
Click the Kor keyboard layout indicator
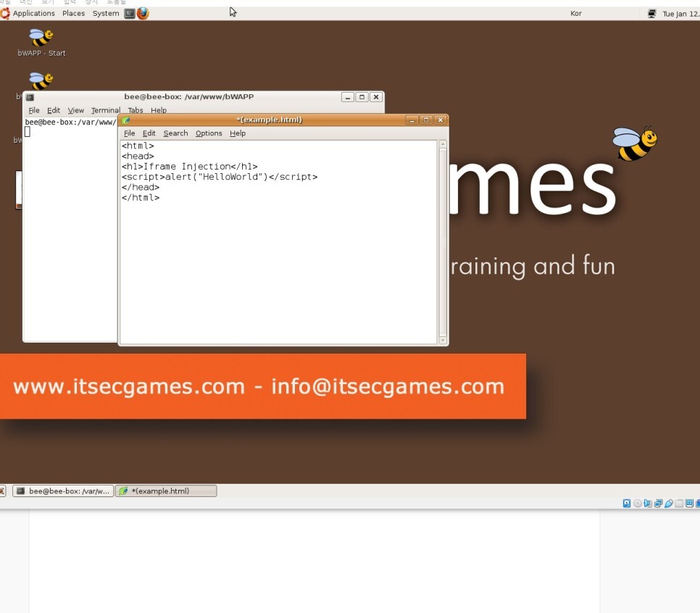click(x=576, y=13)
